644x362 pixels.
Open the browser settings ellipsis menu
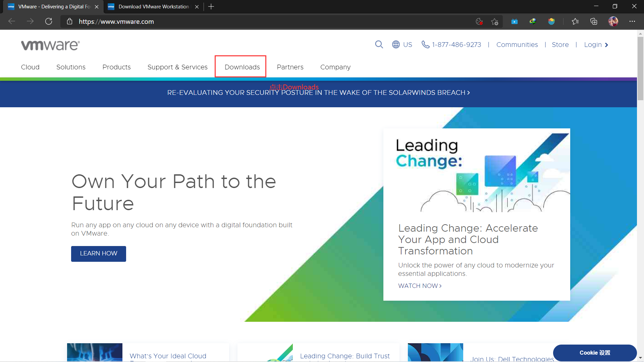(x=632, y=21)
